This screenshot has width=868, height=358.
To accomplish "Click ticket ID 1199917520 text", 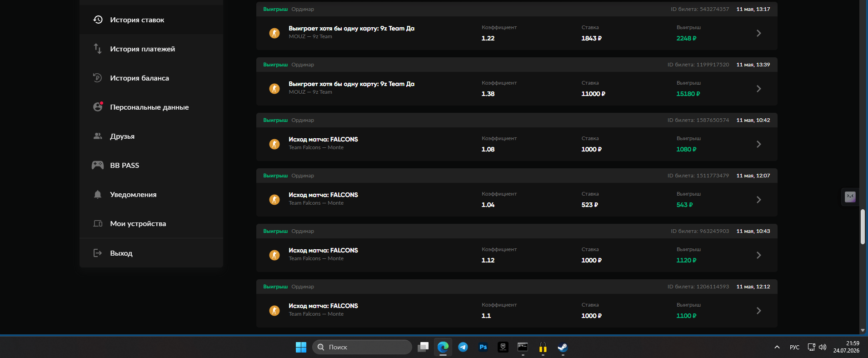I will 698,65.
